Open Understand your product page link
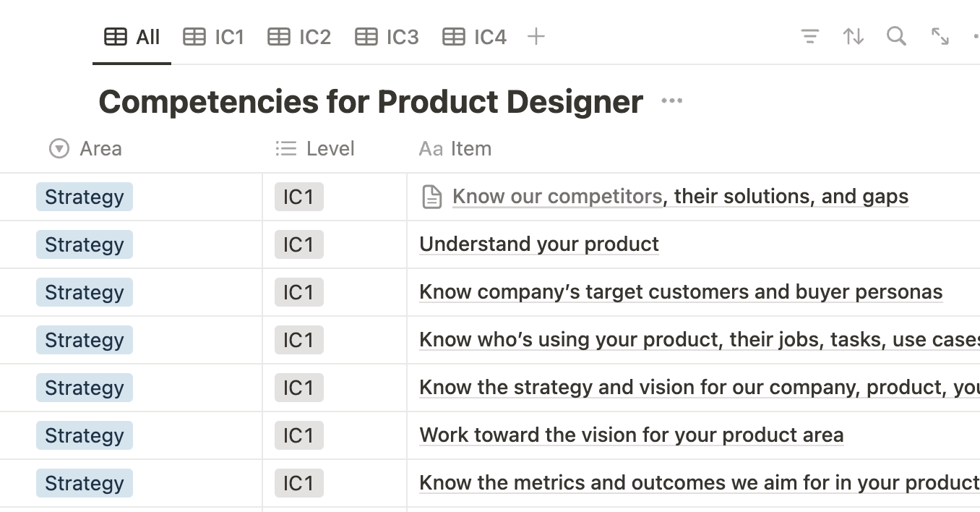980x512 pixels. (538, 244)
